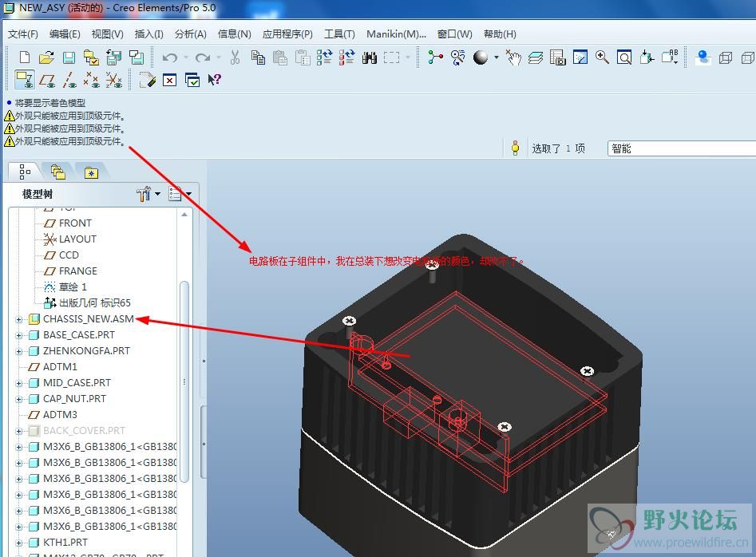Screen dimensions: 756x557
Task: Create a new file with the blank page icon
Action: coord(25,57)
